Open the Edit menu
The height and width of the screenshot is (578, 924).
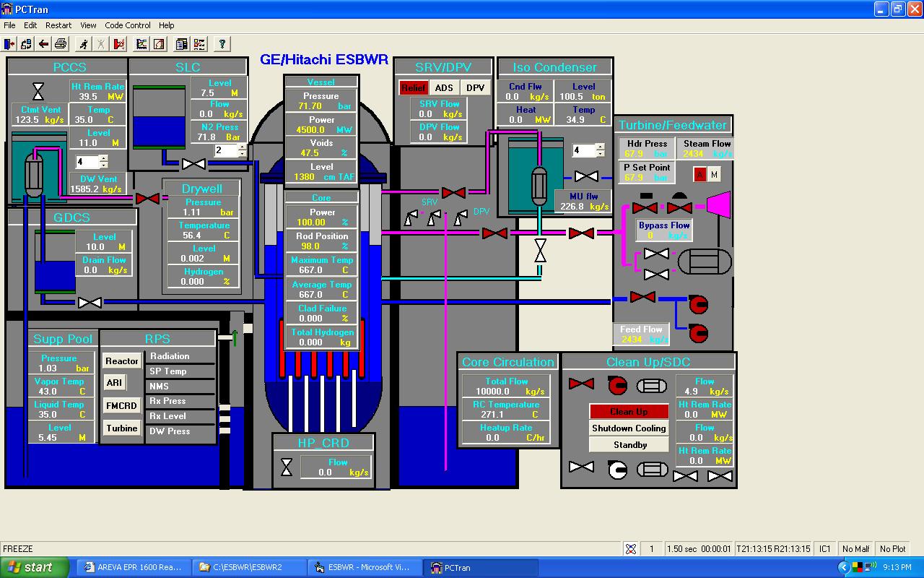coord(30,25)
